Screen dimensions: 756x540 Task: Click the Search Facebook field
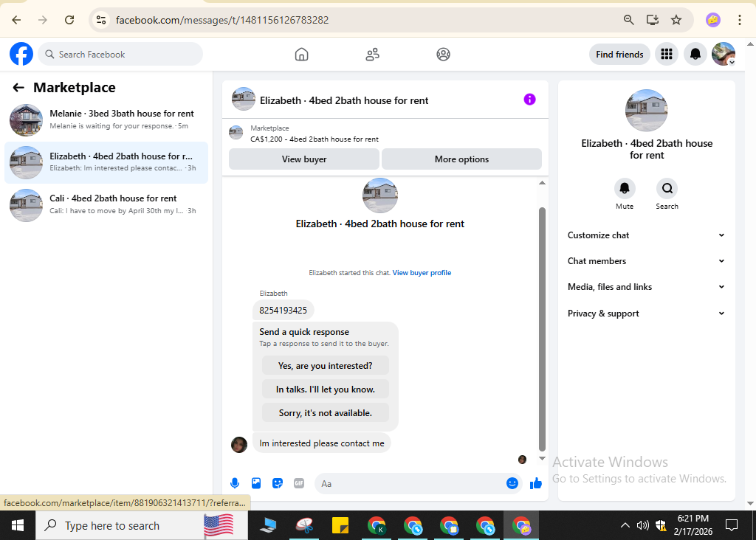tap(120, 55)
